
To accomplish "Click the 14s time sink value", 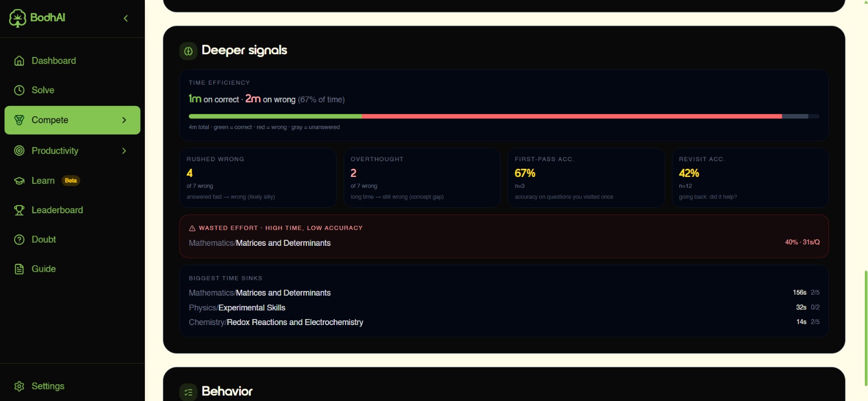I will coord(801,322).
